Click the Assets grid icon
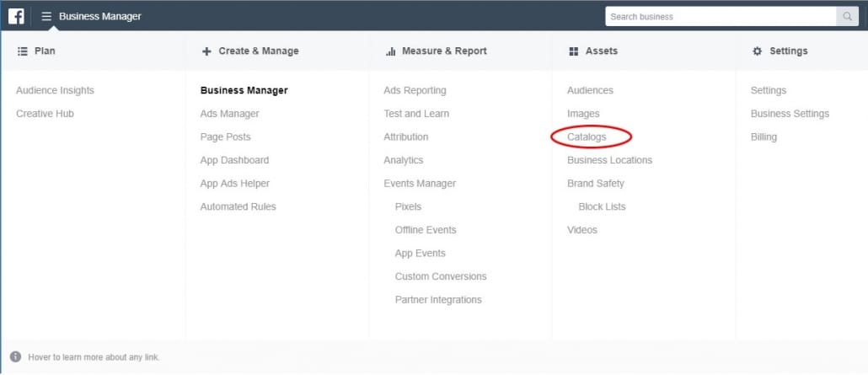The image size is (868, 375). (573, 51)
